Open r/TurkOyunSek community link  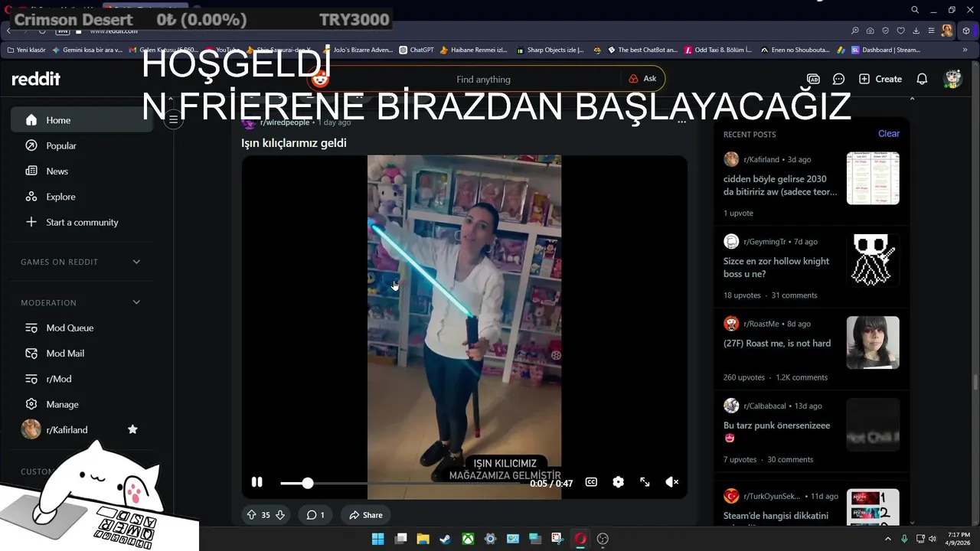(x=771, y=496)
